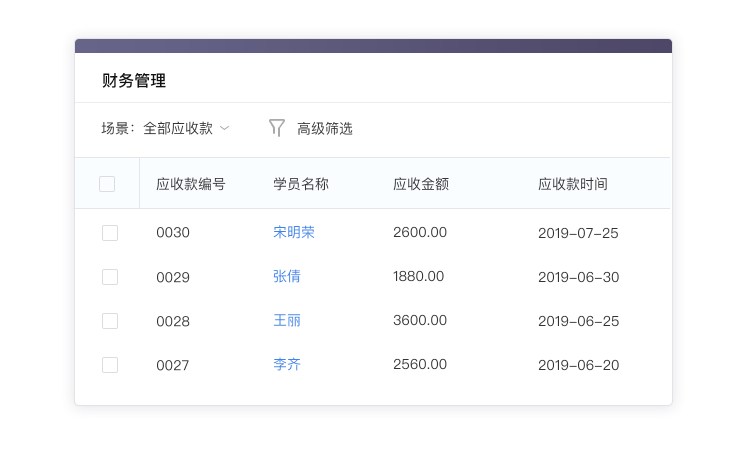Click the receivable number 0027
The width and height of the screenshot is (742, 460).
coord(173,365)
